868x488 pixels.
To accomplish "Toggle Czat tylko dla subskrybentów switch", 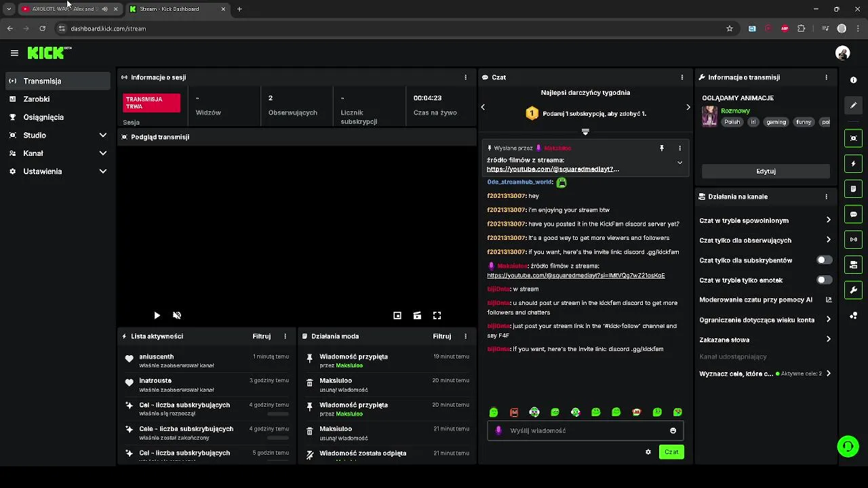I will [x=824, y=260].
